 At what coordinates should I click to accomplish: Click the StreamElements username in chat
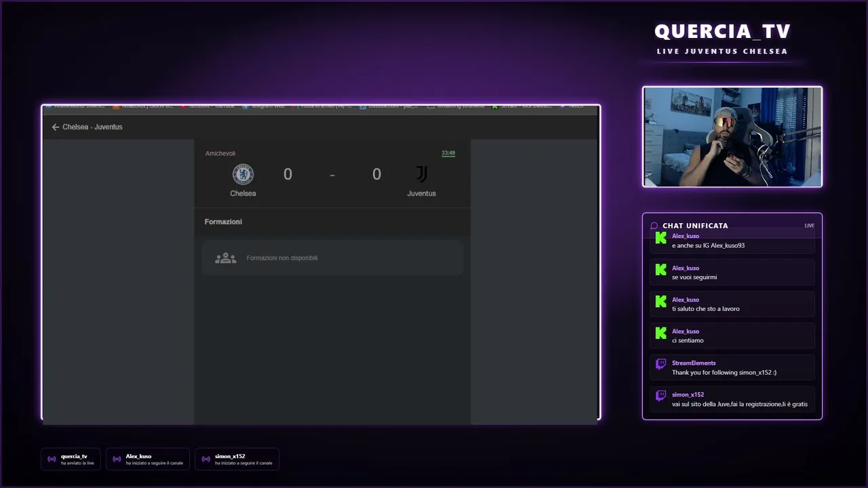pos(694,363)
